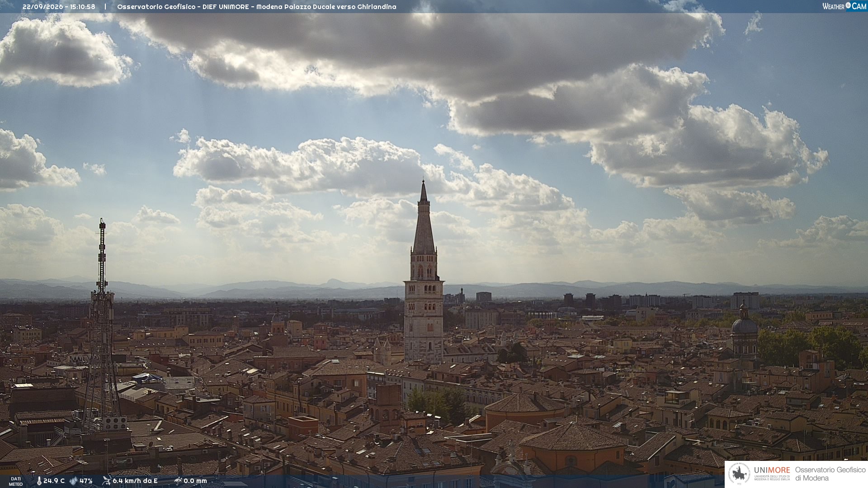Click the DATI METEO label

[x=16, y=482]
